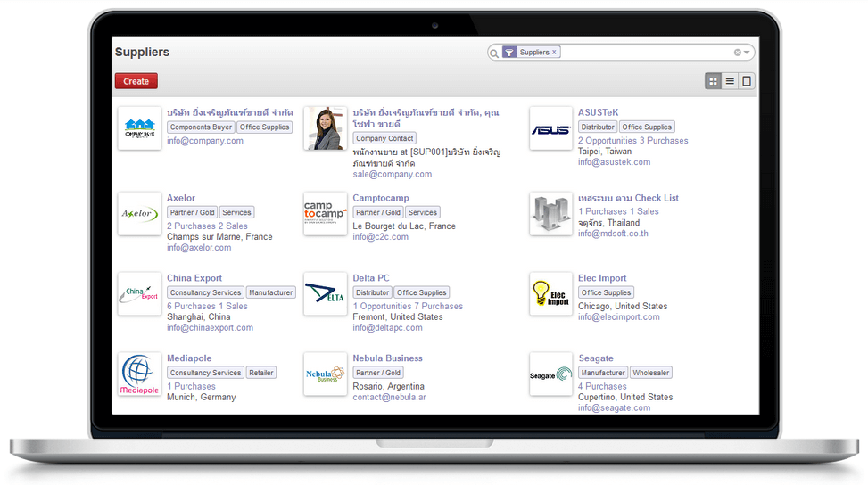Expand the search options arrow
Image resolution: width=868 pixels, height=485 pixels.
click(747, 53)
